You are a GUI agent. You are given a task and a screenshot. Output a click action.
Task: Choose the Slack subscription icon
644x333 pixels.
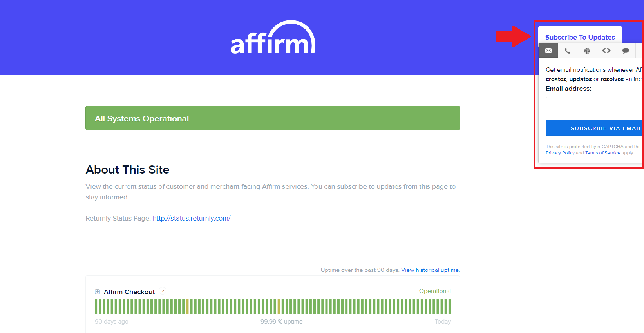point(587,51)
